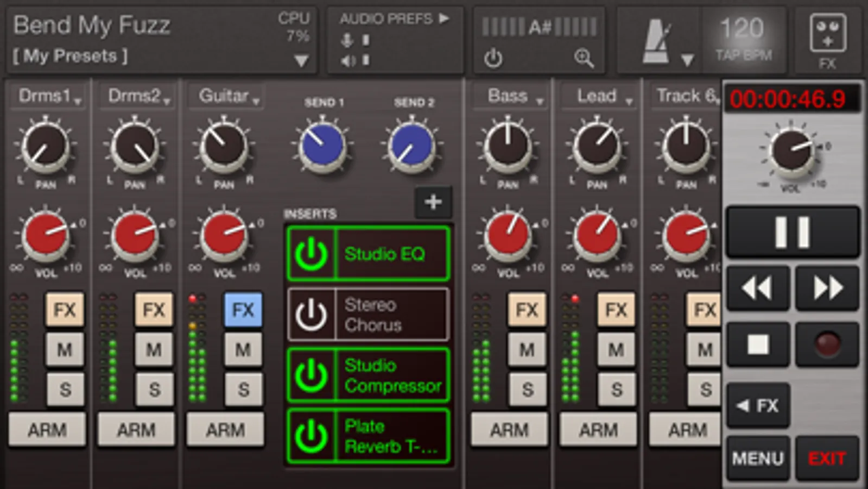Open FX for the Drms1 track
868x489 pixels.
click(x=65, y=310)
